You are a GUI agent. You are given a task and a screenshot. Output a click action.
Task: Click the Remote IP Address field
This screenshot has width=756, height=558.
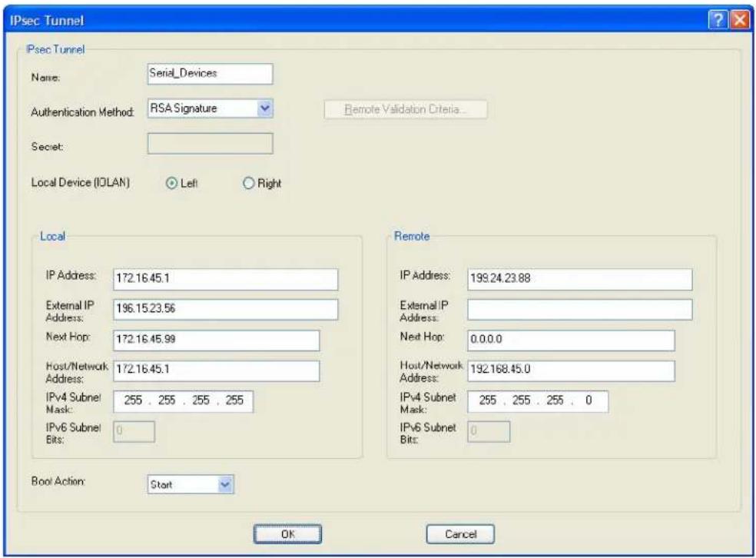point(579,279)
